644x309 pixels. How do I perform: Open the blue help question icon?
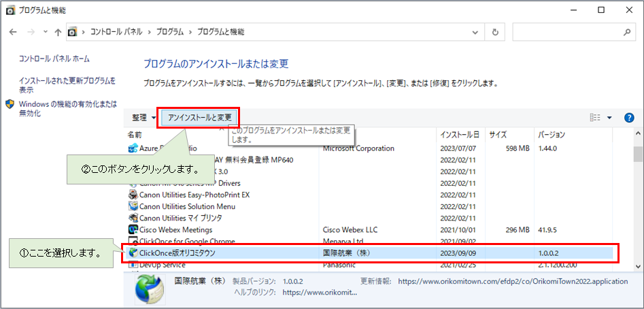click(629, 118)
